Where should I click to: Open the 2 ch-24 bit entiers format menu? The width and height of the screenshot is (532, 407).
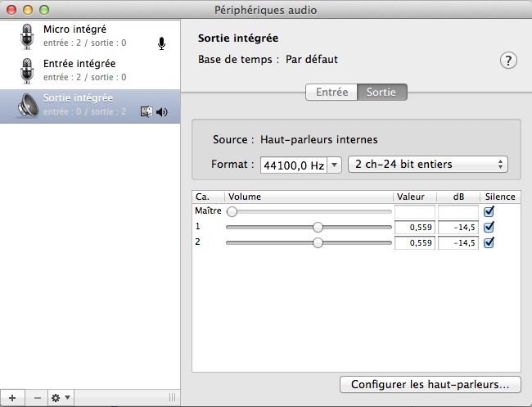click(x=428, y=164)
